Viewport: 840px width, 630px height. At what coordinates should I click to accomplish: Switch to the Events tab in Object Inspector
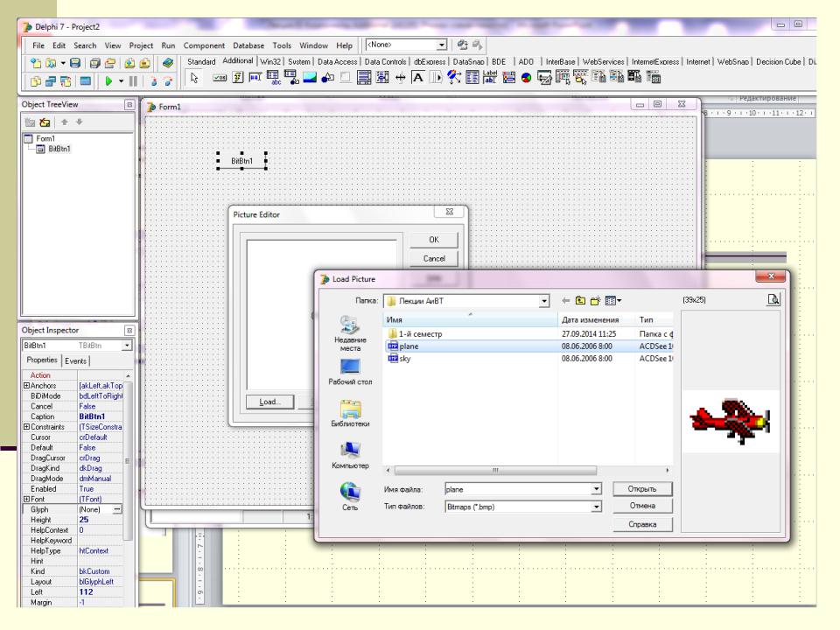click(x=75, y=361)
